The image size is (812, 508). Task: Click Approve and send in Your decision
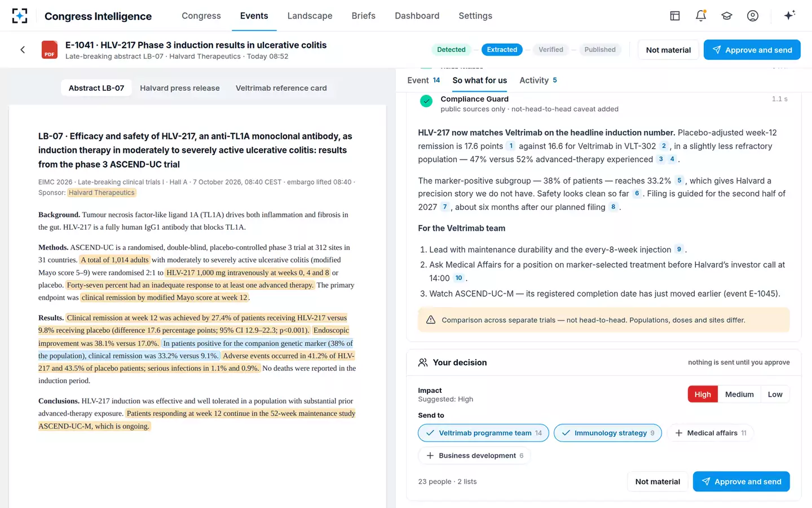741,481
